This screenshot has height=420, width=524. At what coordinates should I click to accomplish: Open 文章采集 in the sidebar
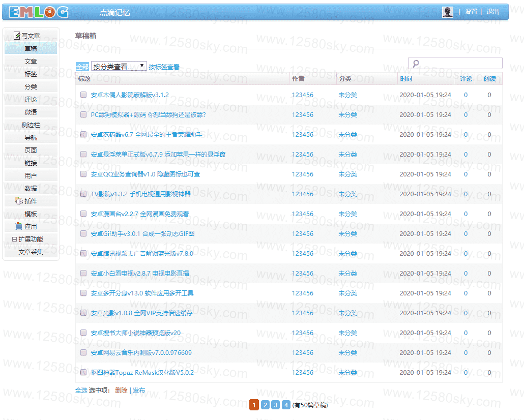[x=31, y=252]
